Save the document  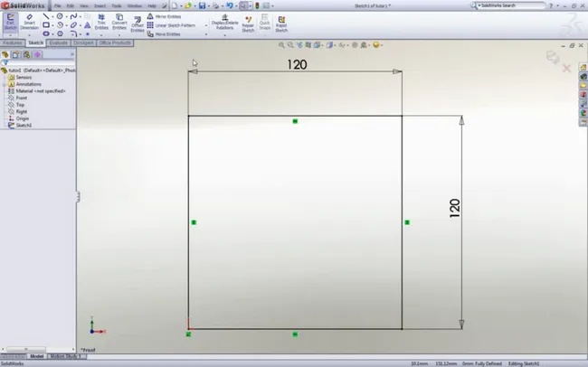point(202,5)
